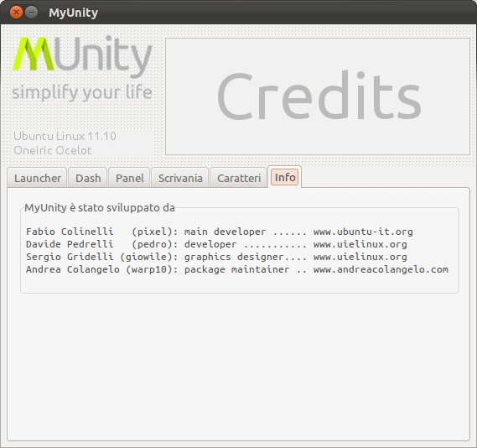Click the Credits banner
This screenshot has width=477, height=448.
(x=318, y=96)
